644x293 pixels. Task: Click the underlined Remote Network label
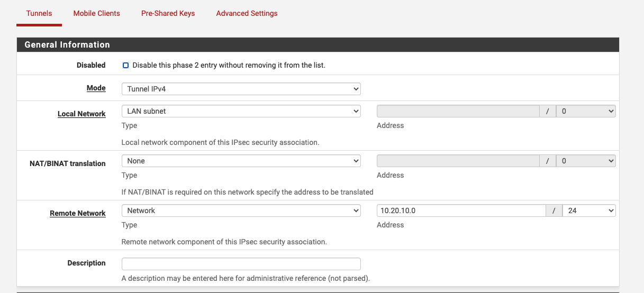point(78,213)
